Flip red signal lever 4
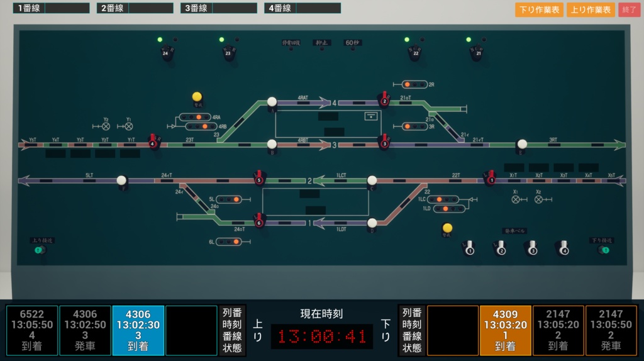 point(153,142)
